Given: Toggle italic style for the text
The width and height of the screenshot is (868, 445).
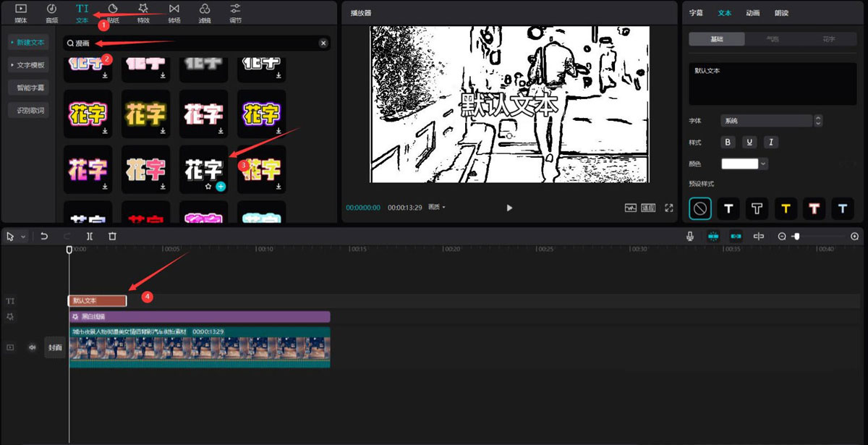Looking at the screenshot, I should coord(770,142).
